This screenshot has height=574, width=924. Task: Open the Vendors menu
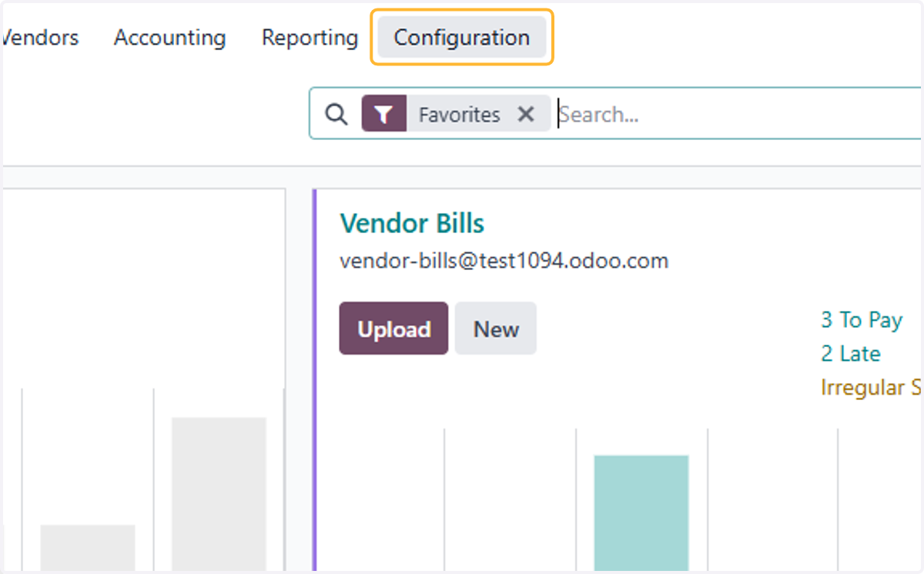tap(40, 38)
